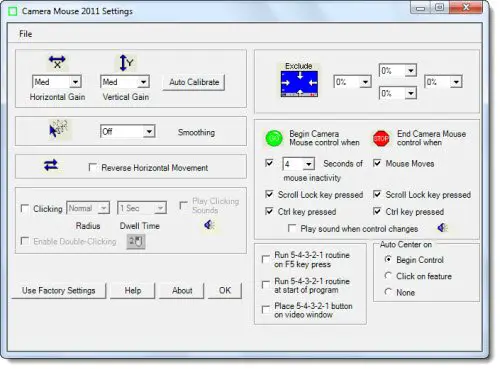Select the None auto center option
Image resolution: width=500 pixels, height=369 pixels.
[x=388, y=292]
